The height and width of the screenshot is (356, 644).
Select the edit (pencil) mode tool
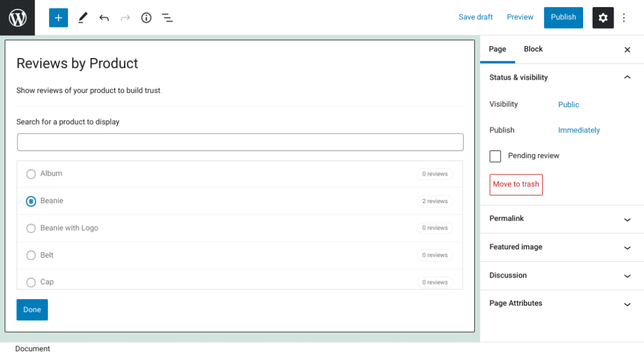tap(83, 18)
